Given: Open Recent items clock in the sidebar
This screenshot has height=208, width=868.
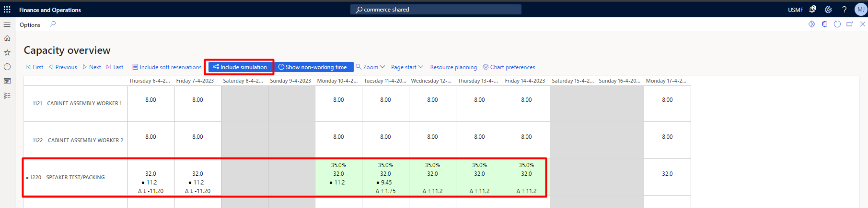Looking at the screenshot, I should [7, 67].
